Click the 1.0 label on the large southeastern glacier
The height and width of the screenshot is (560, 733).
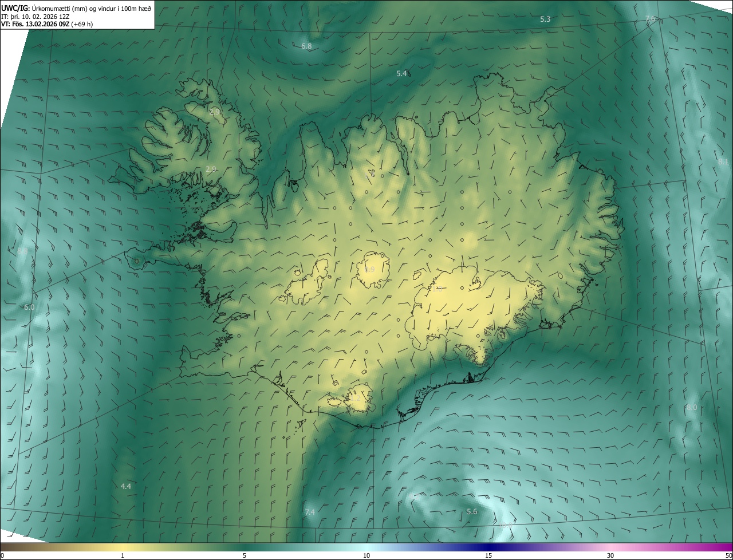(x=437, y=290)
